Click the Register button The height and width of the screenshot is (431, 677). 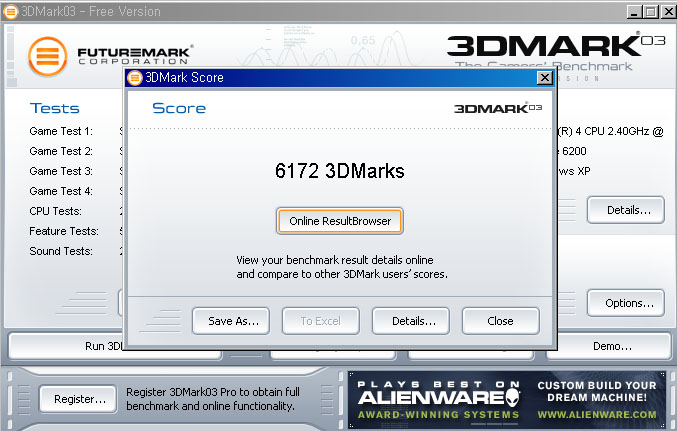[78, 399]
